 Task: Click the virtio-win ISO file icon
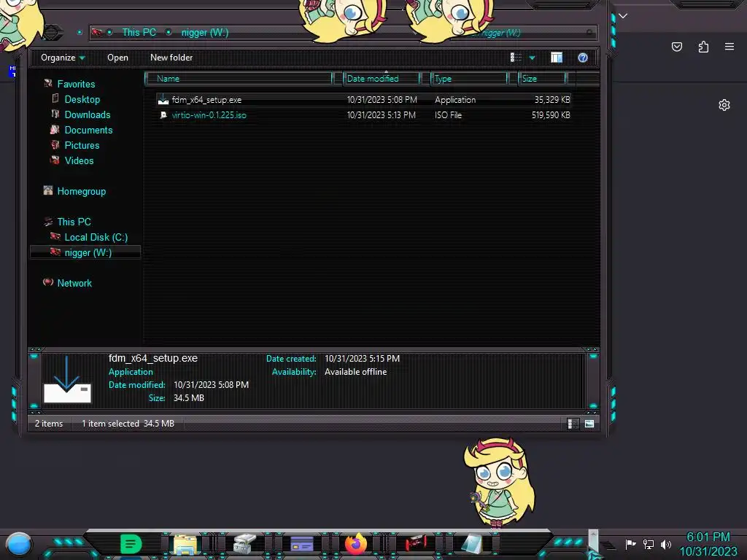point(163,114)
